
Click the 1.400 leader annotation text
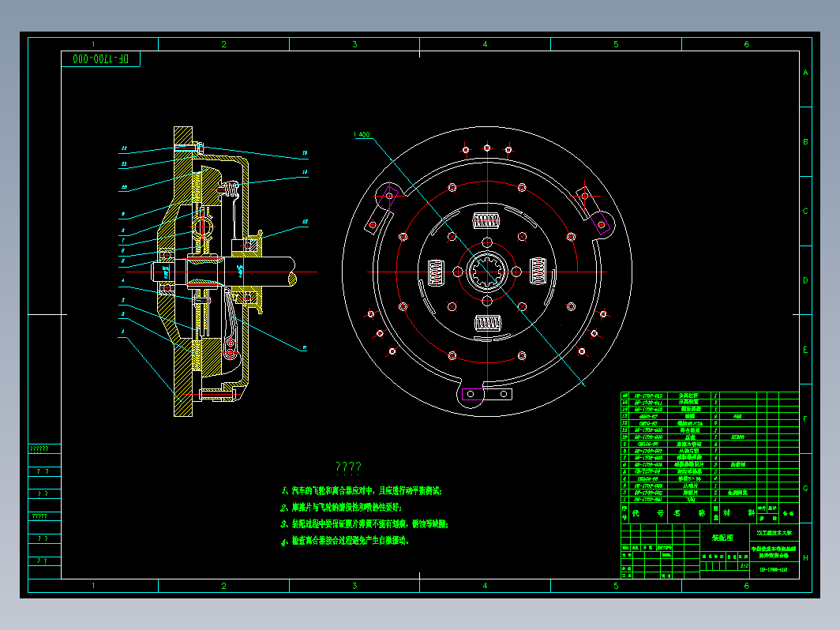click(362, 134)
